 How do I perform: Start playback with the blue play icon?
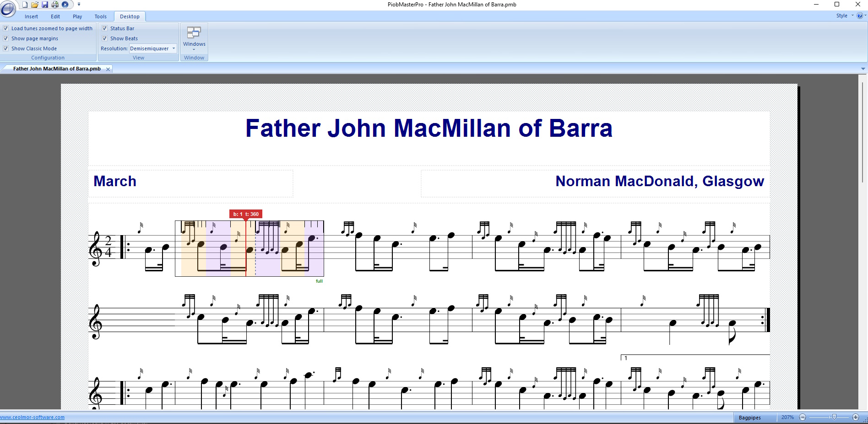coord(65,5)
